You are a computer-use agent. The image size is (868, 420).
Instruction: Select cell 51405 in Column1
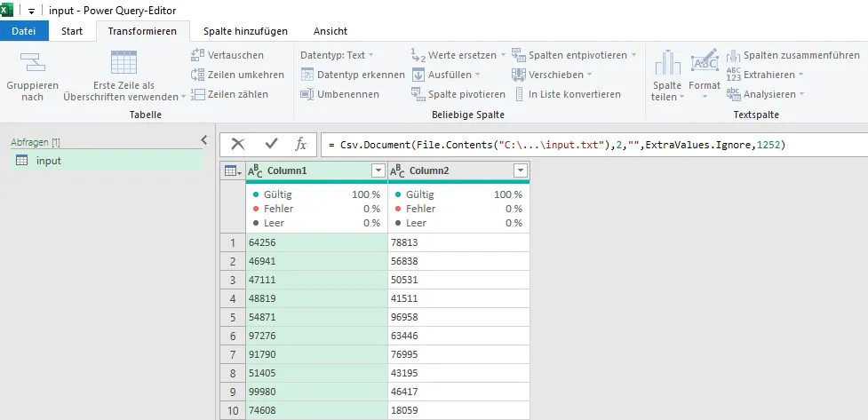pyautogui.click(x=315, y=373)
